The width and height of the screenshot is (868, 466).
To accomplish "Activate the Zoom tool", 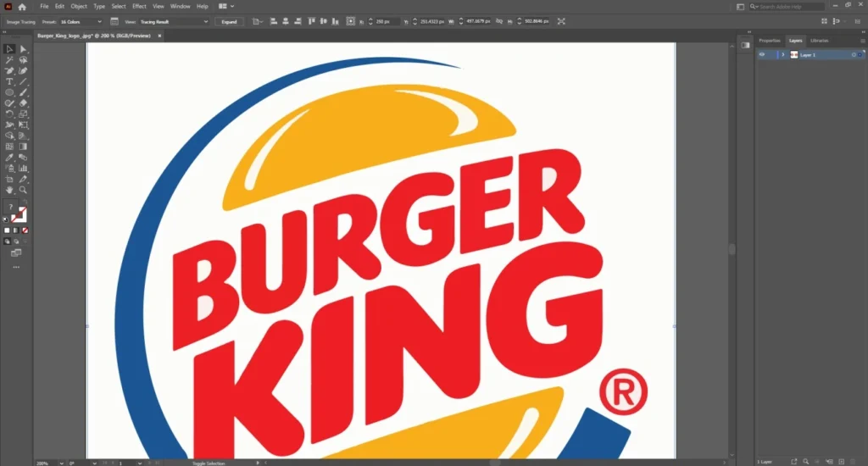I will click(x=23, y=190).
